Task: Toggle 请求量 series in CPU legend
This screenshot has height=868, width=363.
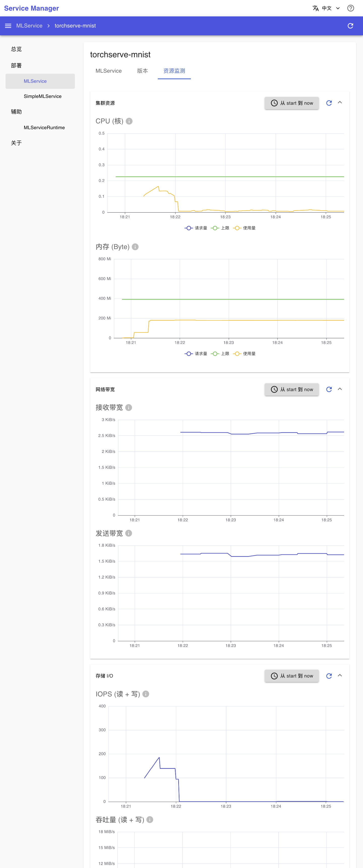Action: (x=196, y=228)
